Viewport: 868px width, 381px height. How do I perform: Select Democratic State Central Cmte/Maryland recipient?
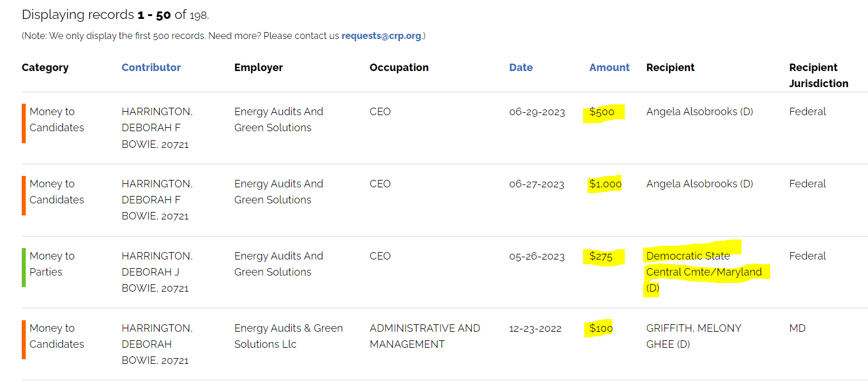point(703,272)
